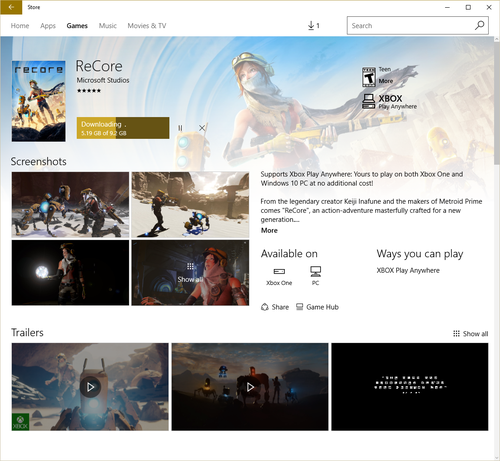500x461 pixels.
Task: Open the downloads queue indicator
Action: (x=314, y=26)
